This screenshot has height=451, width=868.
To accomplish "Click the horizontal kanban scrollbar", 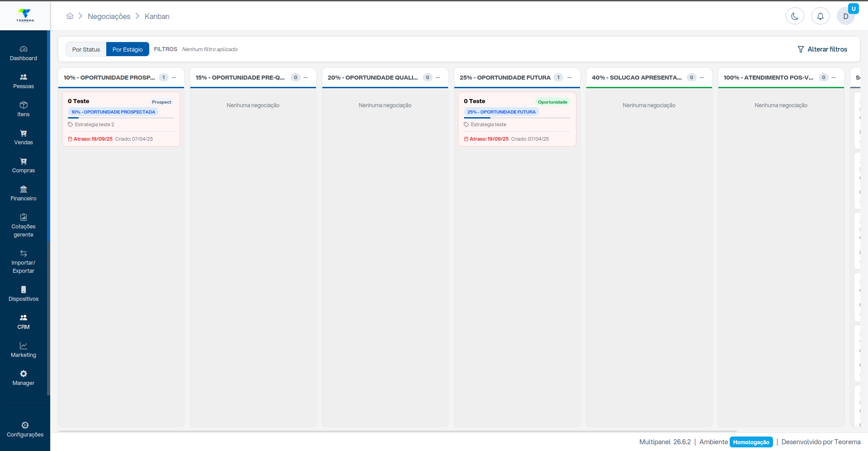I will [x=398, y=432].
